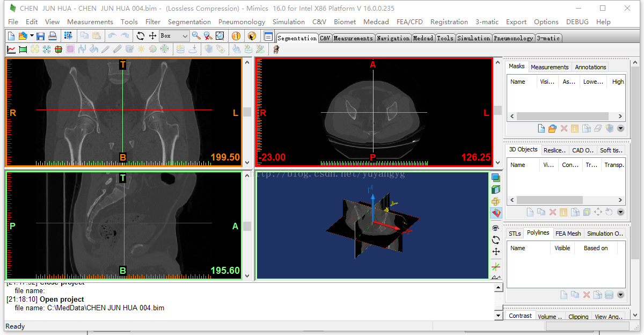The image size is (644, 335).
Task: Open the Box selection dropdown
Action: pos(185,36)
